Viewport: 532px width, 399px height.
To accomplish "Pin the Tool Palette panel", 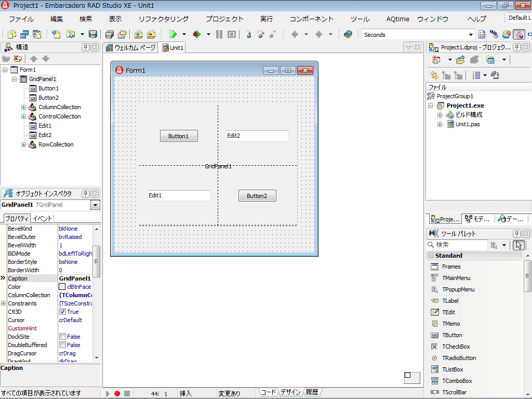I will [517, 233].
